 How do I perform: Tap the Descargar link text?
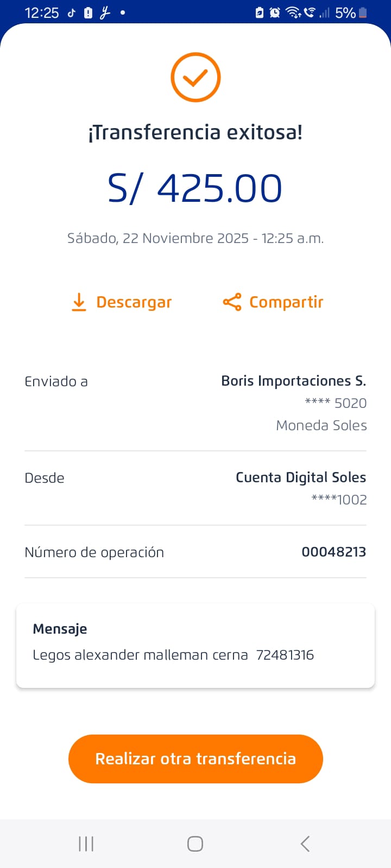134,302
